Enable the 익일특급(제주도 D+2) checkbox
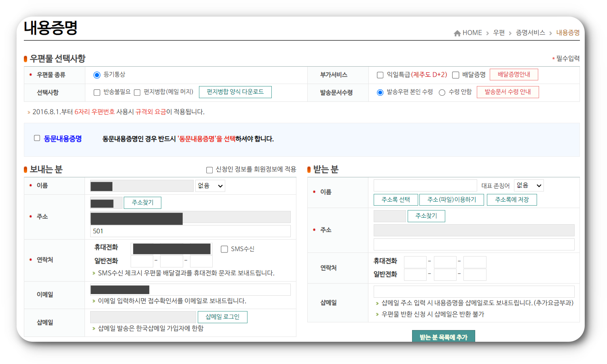 tap(380, 75)
